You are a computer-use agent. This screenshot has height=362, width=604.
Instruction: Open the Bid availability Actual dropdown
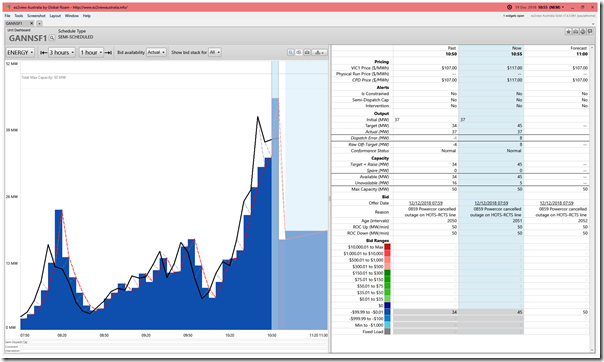[x=156, y=52]
